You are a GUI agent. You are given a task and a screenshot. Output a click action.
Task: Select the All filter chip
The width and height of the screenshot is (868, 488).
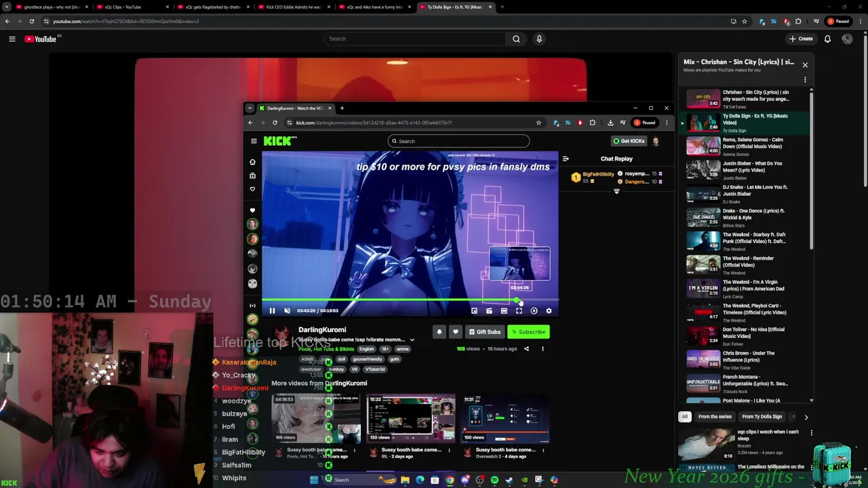click(x=685, y=417)
